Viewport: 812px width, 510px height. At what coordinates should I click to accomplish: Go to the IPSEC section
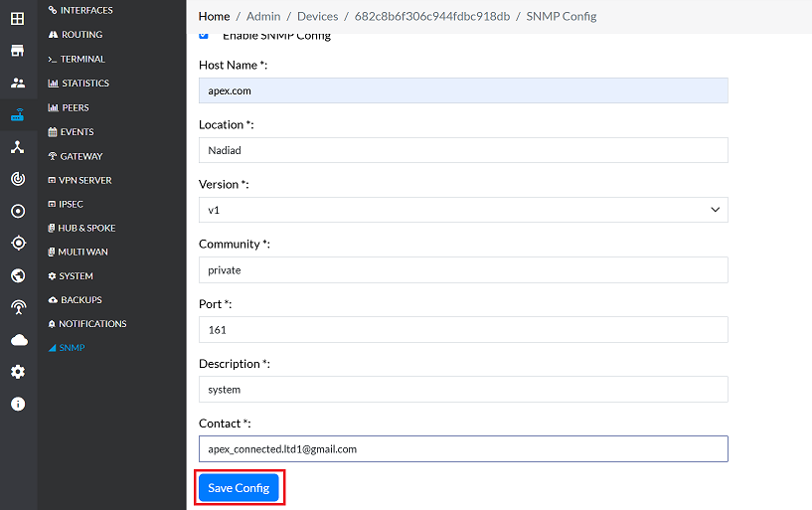click(x=66, y=204)
